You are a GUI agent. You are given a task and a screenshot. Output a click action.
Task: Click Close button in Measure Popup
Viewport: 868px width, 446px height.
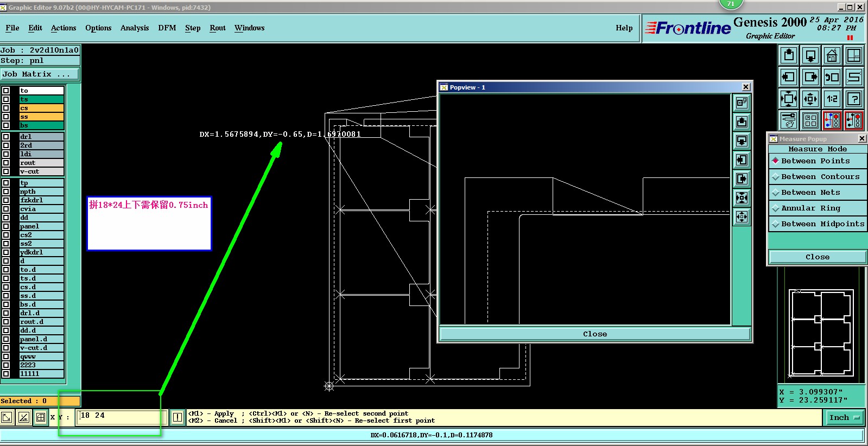click(818, 257)
